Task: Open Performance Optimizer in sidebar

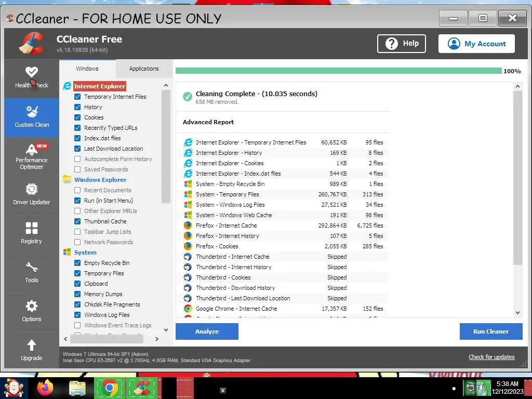Action: point(32,156)
